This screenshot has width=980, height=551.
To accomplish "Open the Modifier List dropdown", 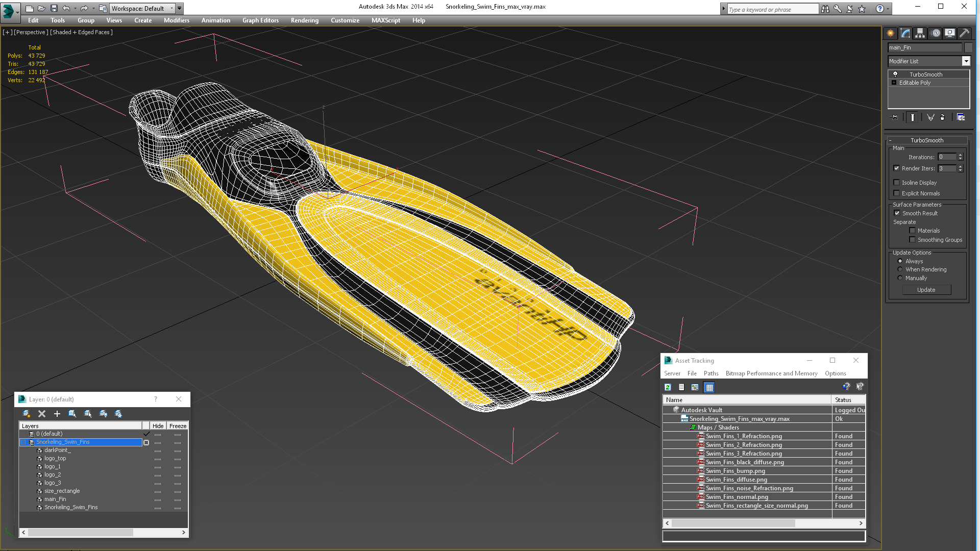I will [x=966, y=61].
